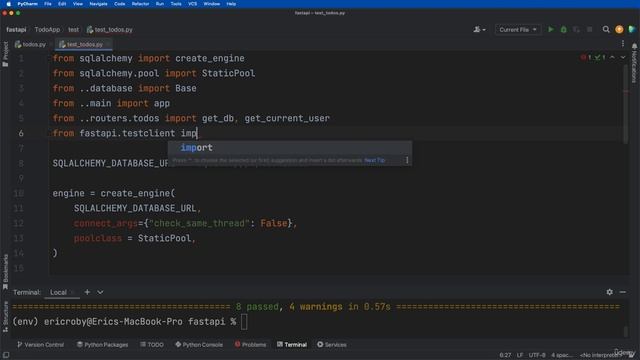The height and width of the screenshot is (360, 640).
Task: Hide the Terminal tool window
Action: pos(623,292)
